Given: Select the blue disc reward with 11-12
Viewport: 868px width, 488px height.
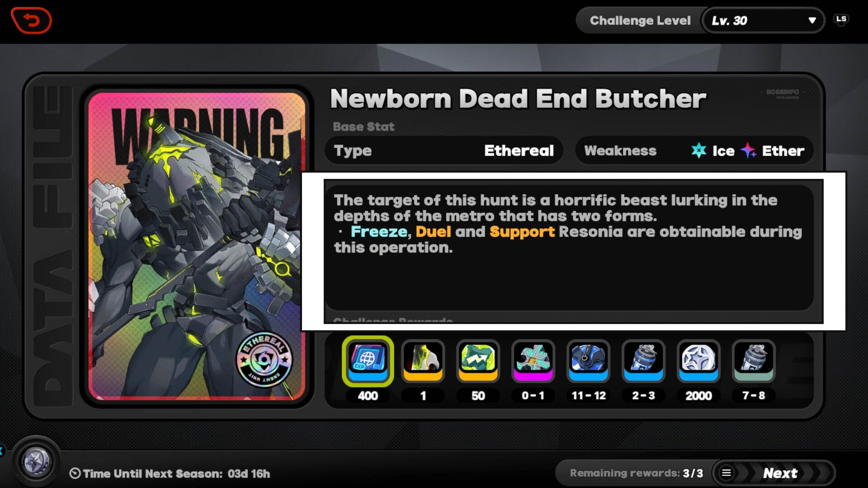Looking at the screenshot, I should [589, 361].
